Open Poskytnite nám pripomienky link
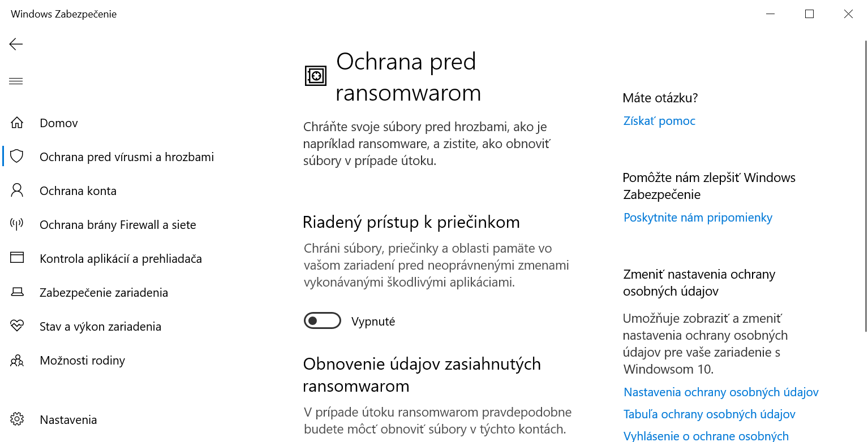 [x=698, y=218]
